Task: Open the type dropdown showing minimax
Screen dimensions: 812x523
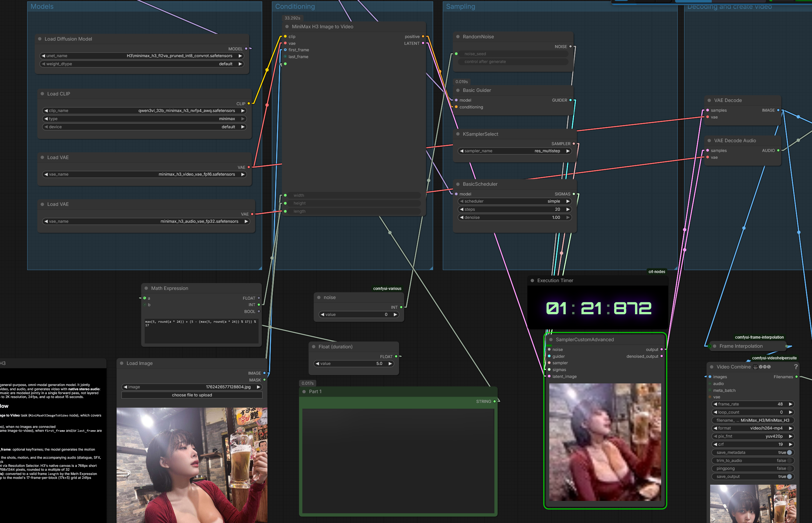Action: tap(145, 119)
